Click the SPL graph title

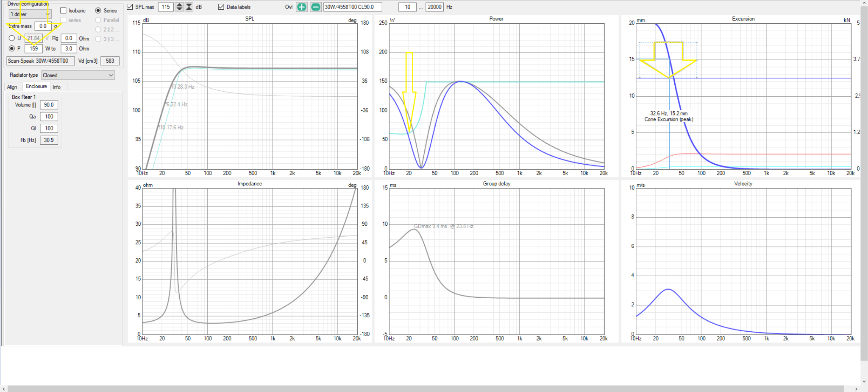(250, 19)
